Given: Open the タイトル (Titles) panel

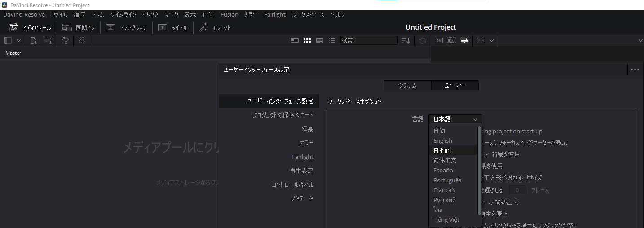Looking at the screenshot, I should point(173,27).
